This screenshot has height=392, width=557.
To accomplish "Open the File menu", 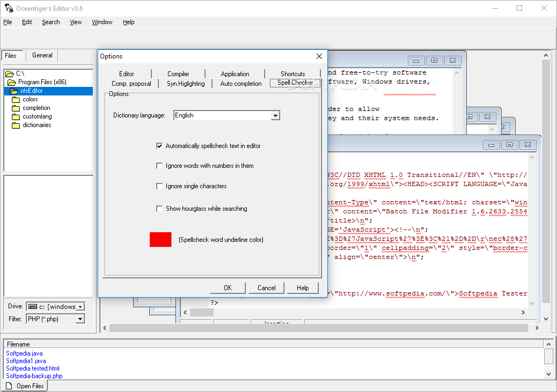I will [8, 22].
